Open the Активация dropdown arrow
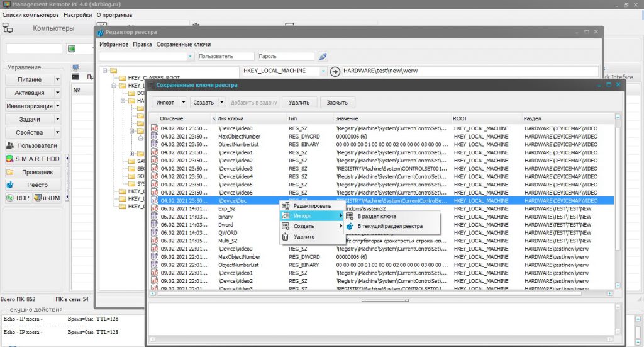 [x=57, y=93]
